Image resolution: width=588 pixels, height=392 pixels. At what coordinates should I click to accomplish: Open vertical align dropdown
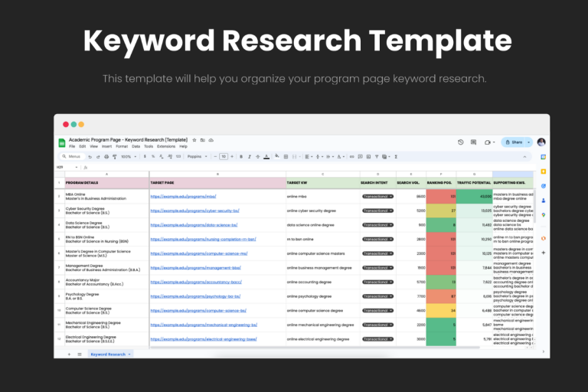pyautogui.click(x=319, y=157)
